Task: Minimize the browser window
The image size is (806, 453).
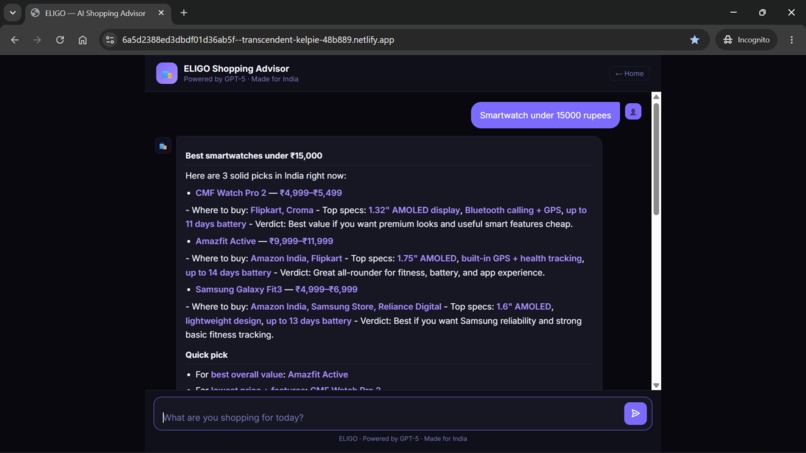Action: point(734,12)
